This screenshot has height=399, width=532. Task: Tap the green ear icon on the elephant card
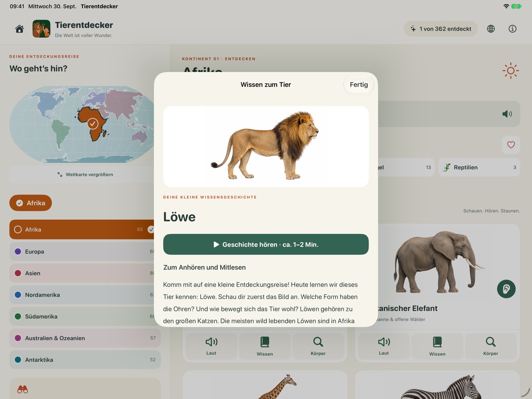pyautogui.click(x=506, y=289)
